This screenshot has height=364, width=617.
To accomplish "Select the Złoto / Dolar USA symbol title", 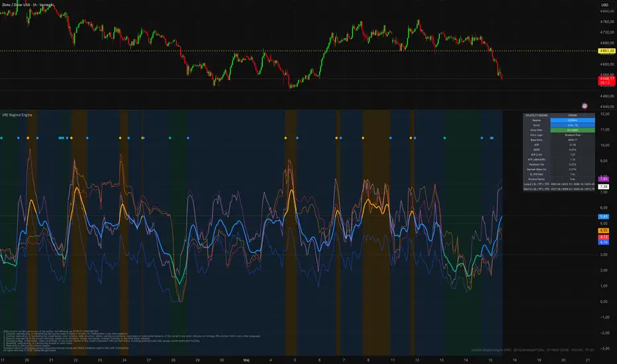I will [28, 5].
